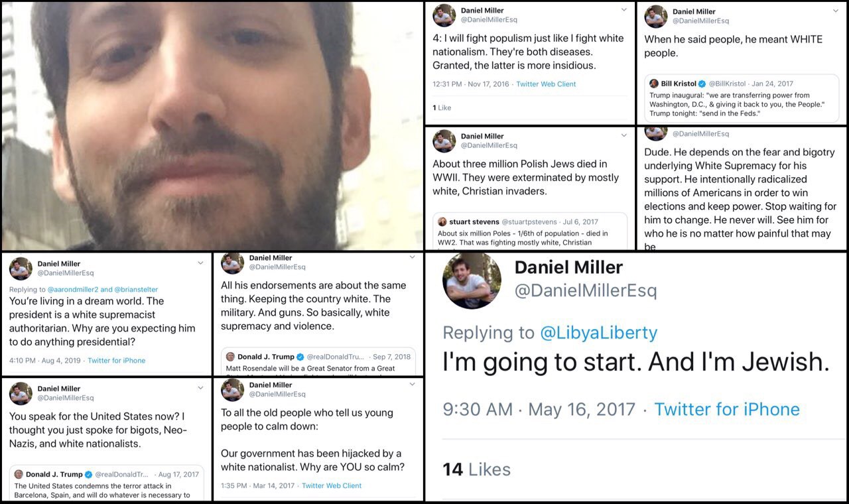Click Bill Kristol's blue verified badge
This screenshot has height=504, width=849.
point(702,84)
